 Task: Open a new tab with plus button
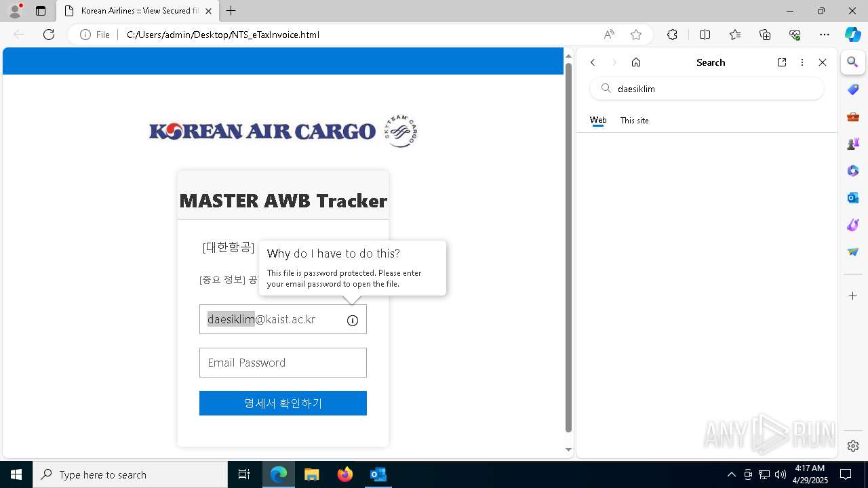(x=231, y=11)
